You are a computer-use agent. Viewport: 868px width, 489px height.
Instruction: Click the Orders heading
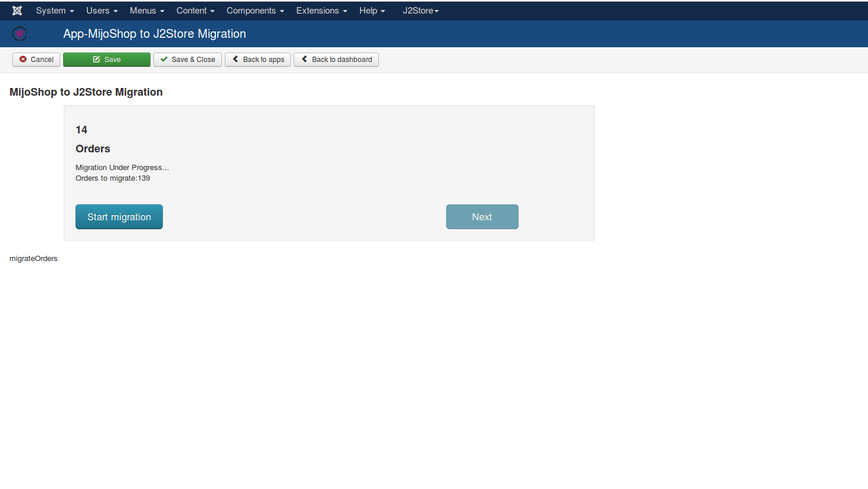tap(93, 149)
